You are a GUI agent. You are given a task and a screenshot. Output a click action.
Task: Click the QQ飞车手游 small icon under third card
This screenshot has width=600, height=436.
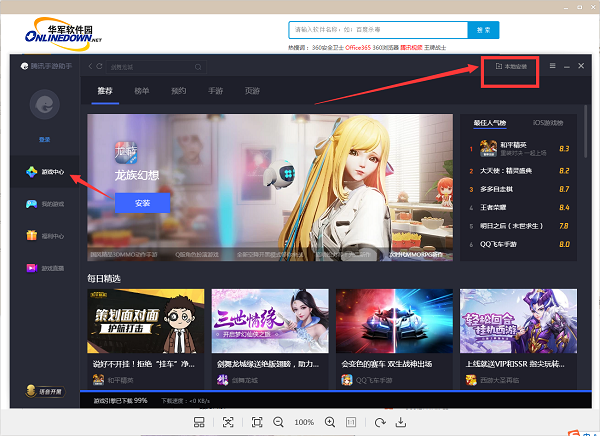click(x=347, y=380)
